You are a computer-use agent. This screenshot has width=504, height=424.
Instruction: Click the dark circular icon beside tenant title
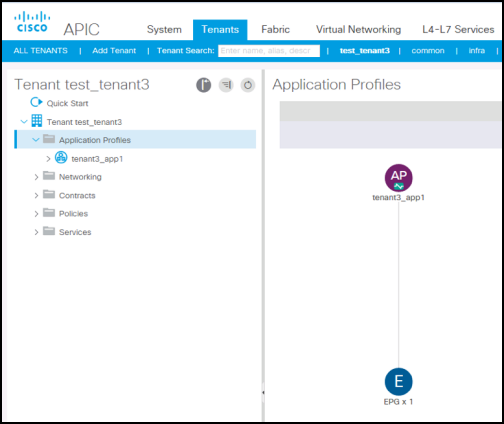coord(203,85)
